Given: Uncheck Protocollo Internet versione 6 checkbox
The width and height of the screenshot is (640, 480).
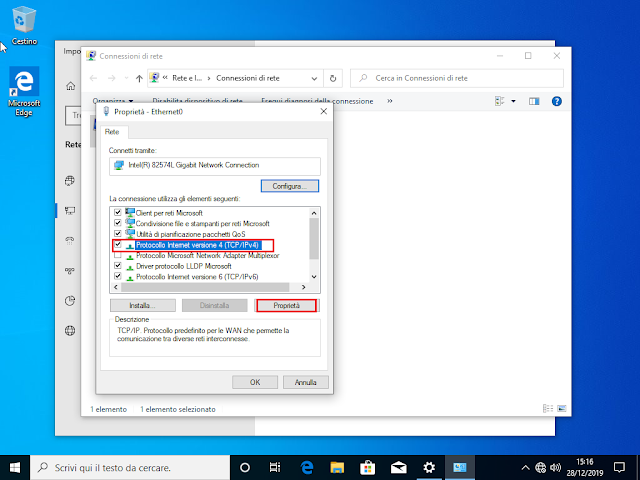Looking at the screenshot, I should (118, 276).
